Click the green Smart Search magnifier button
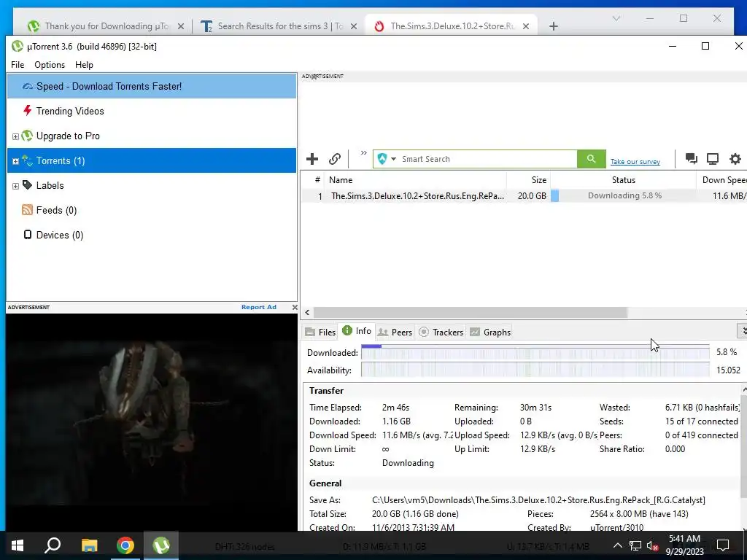This screenshot has width=747, height=560. point(591,158)
